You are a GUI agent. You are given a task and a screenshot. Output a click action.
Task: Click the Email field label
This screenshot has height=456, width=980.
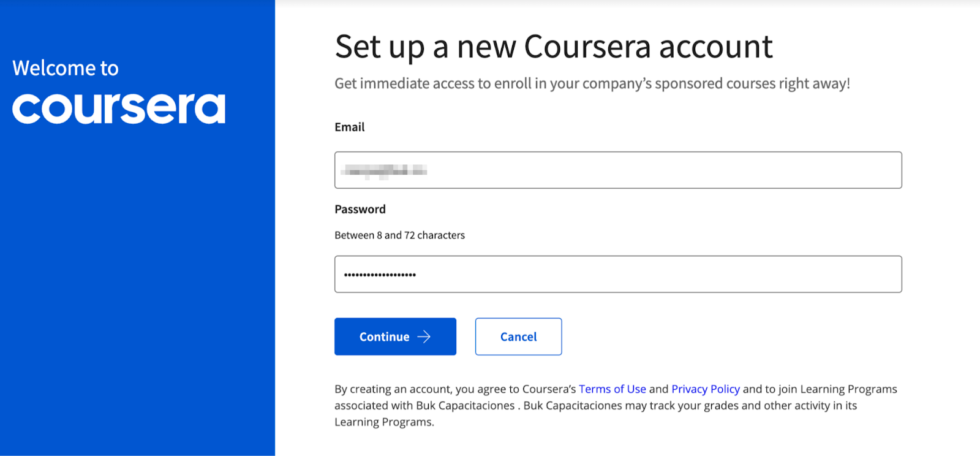pyautogui.click(x=350, y=127)
